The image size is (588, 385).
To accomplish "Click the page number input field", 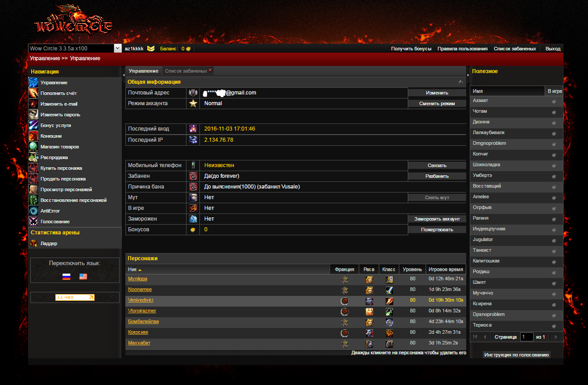I will (x=526, y=337).
